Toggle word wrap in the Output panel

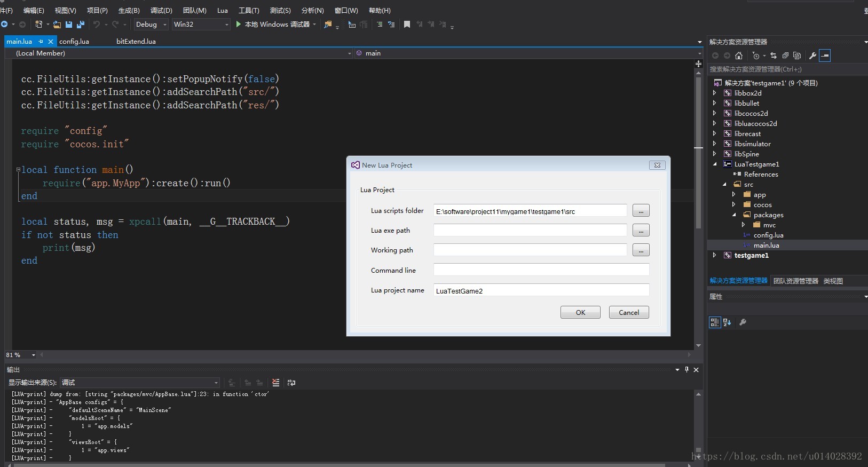[291, 383]
